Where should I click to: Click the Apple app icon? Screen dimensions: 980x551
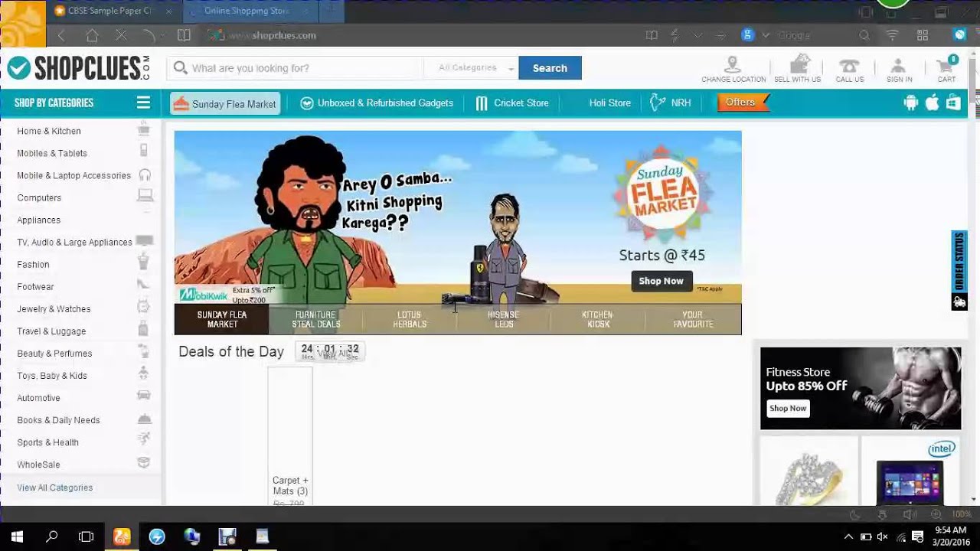932,103
